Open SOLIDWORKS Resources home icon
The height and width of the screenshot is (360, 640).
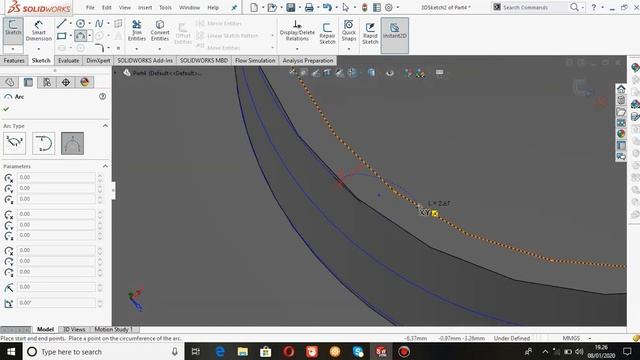click(621, 89)
